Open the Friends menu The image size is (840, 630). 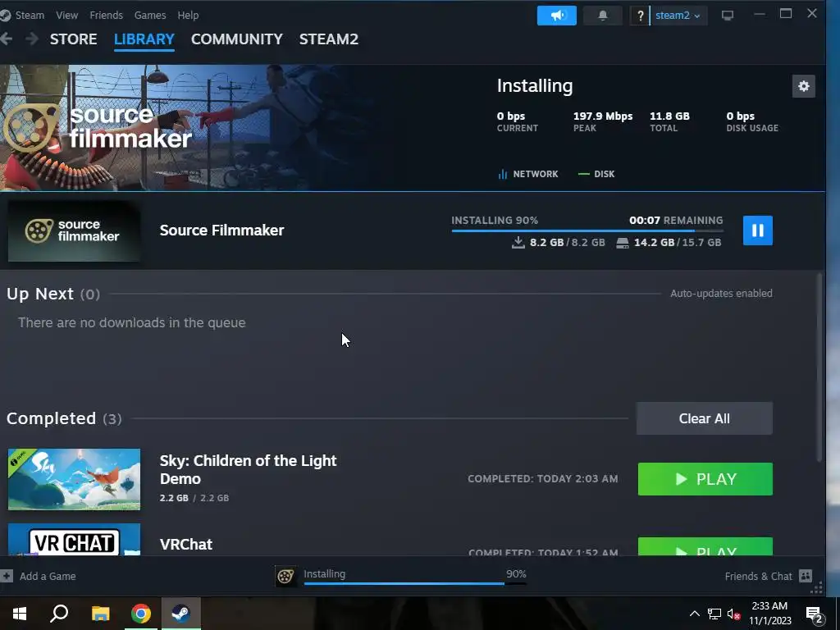coord(106,16)
